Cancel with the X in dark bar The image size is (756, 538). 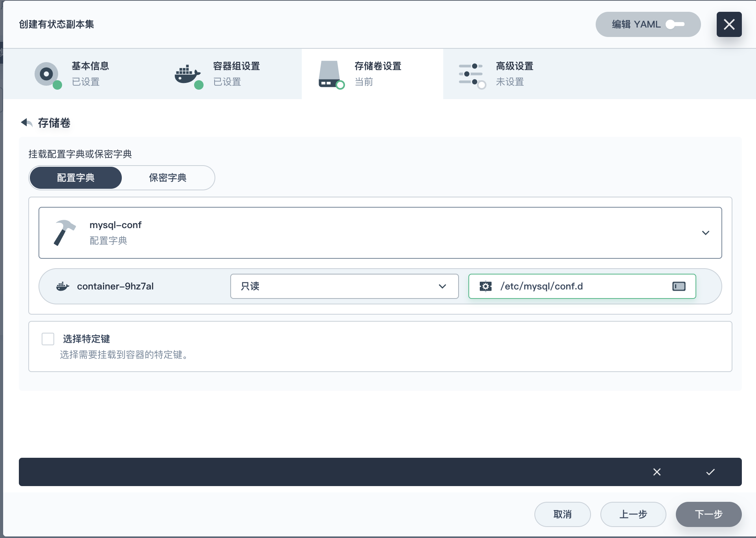(657, 472)
